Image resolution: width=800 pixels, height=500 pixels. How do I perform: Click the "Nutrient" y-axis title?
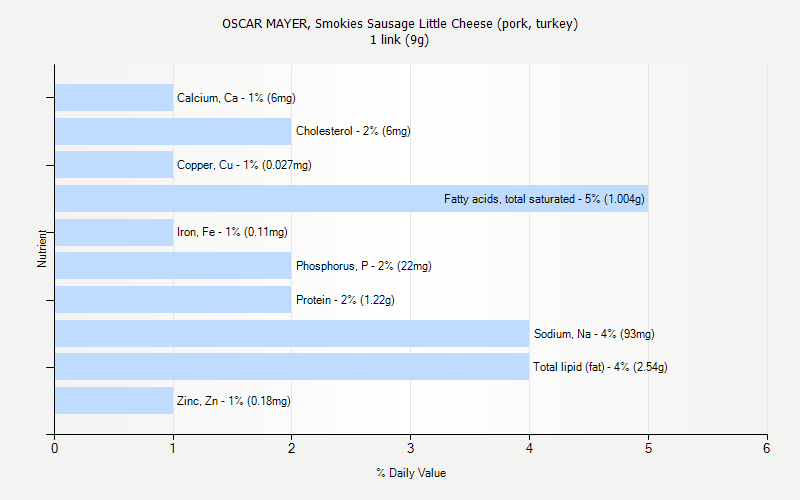(x=42, y=249)
